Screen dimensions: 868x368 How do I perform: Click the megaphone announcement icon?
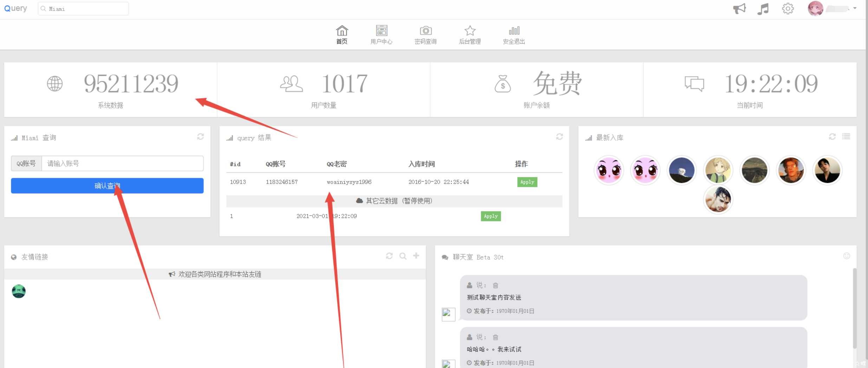739,8
